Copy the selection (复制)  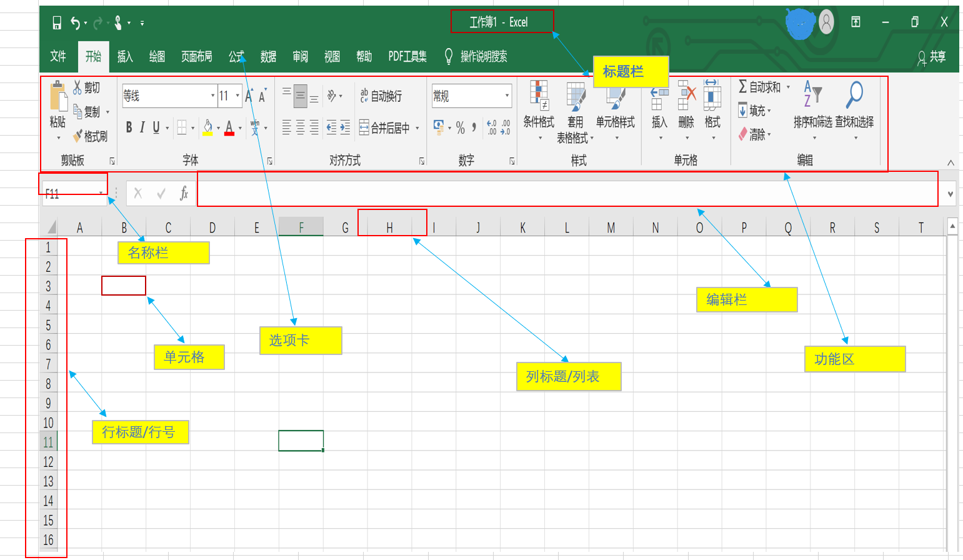point(86,112)
